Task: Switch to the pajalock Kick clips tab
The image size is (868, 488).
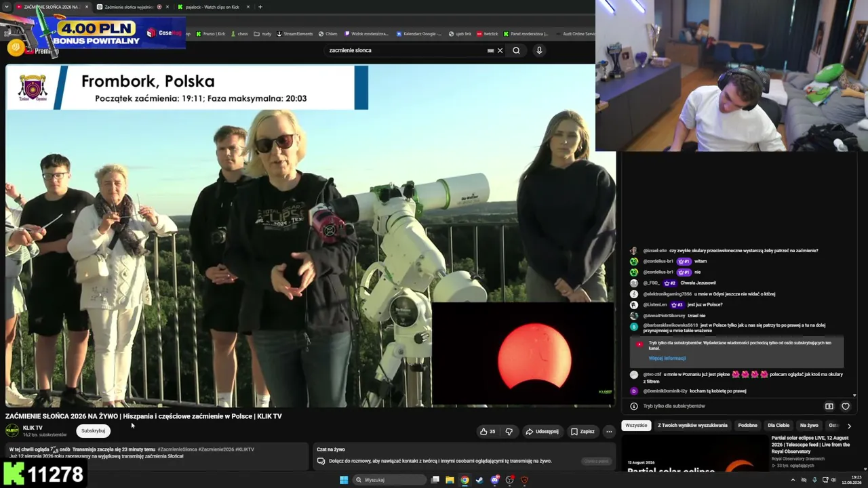Action: click(x=212, y=7)
